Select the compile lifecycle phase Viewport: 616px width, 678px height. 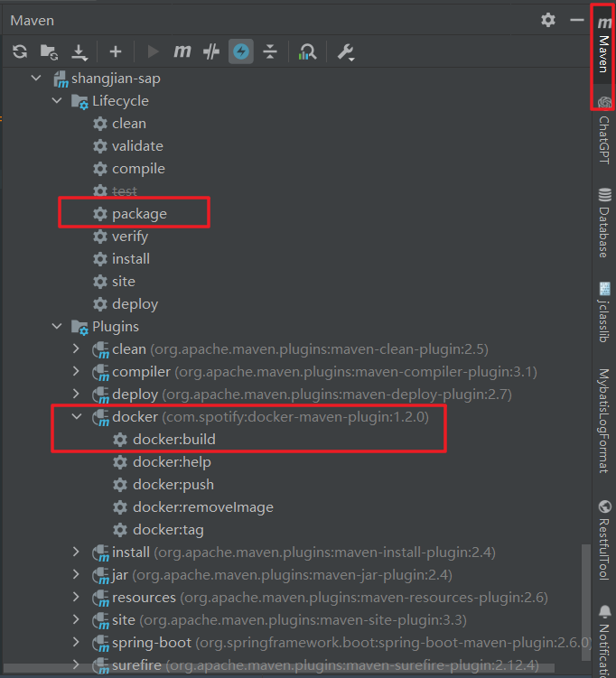(138, 169)
